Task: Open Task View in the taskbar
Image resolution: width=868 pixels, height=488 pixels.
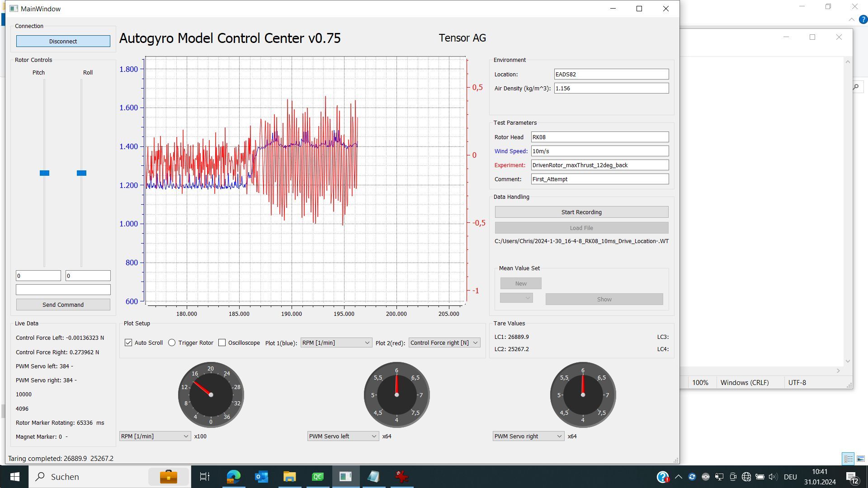Action: coord(204,477)
